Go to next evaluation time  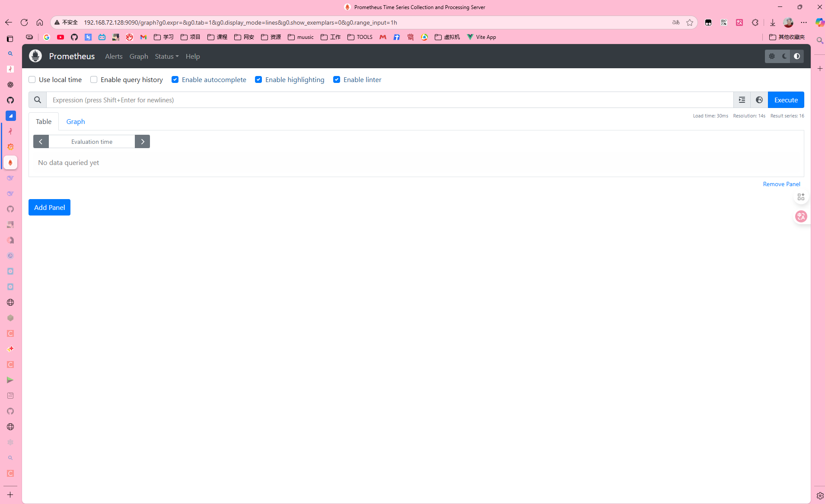pyautogui.click(x=142, y=142)
